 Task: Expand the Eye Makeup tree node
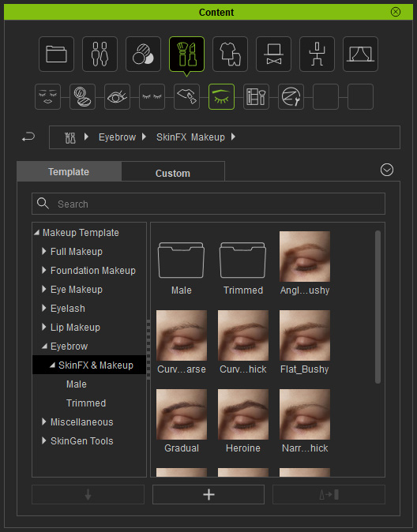pyautogui.click(x=43, y=290)
